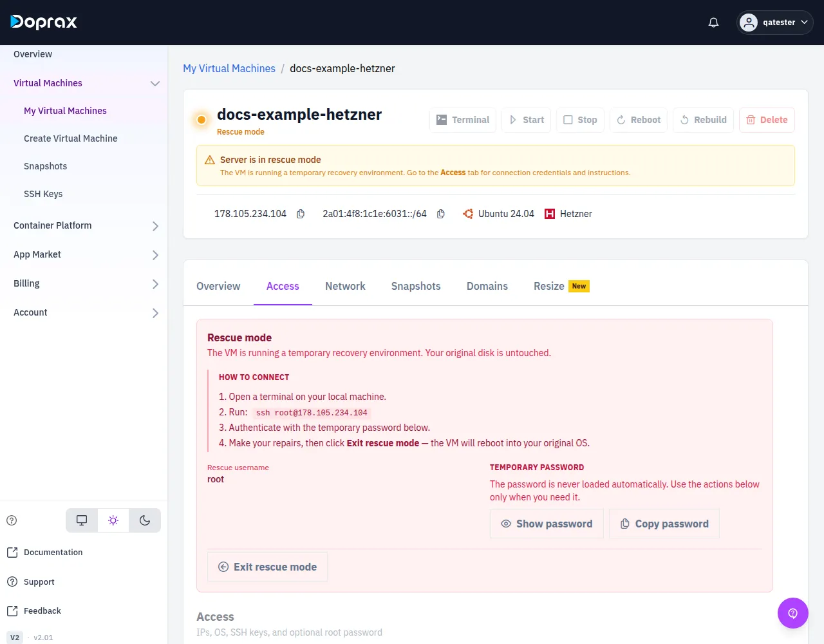Screen dimensions: 824x644
Task: Open the Documentation link
Action: point(44,553)
